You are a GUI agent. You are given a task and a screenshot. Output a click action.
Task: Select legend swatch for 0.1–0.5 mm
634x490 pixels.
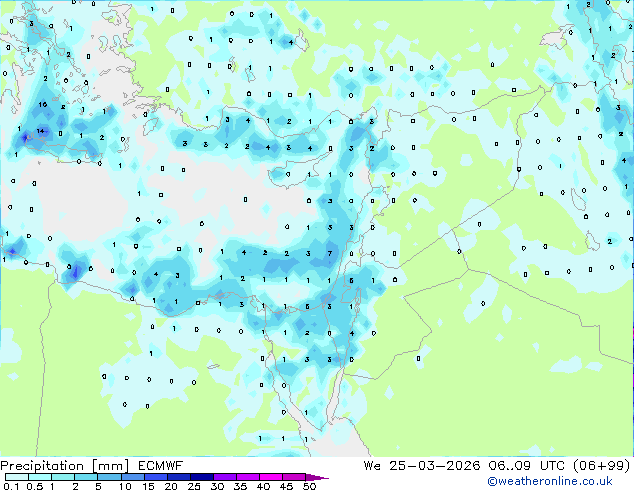tap(17, 477)
